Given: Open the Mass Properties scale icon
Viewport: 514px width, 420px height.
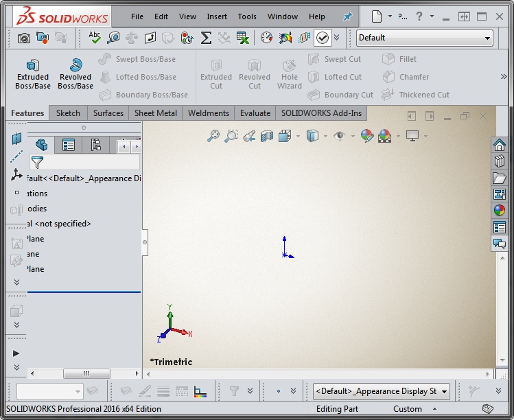Looking at the screenshot, I should click(132, 38).
